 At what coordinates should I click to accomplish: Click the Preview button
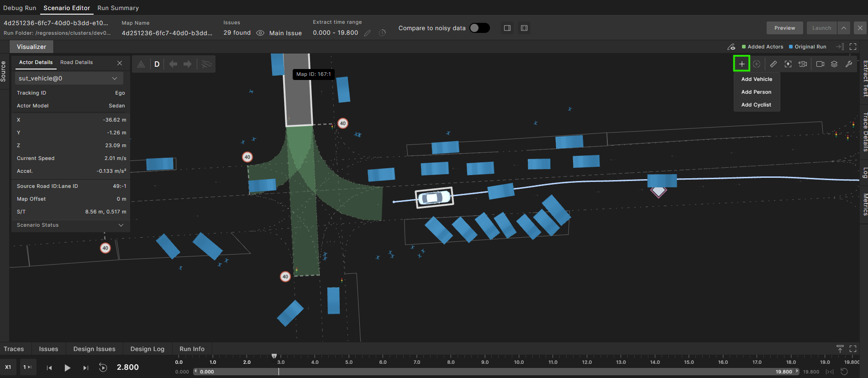(x=784, y=28)
